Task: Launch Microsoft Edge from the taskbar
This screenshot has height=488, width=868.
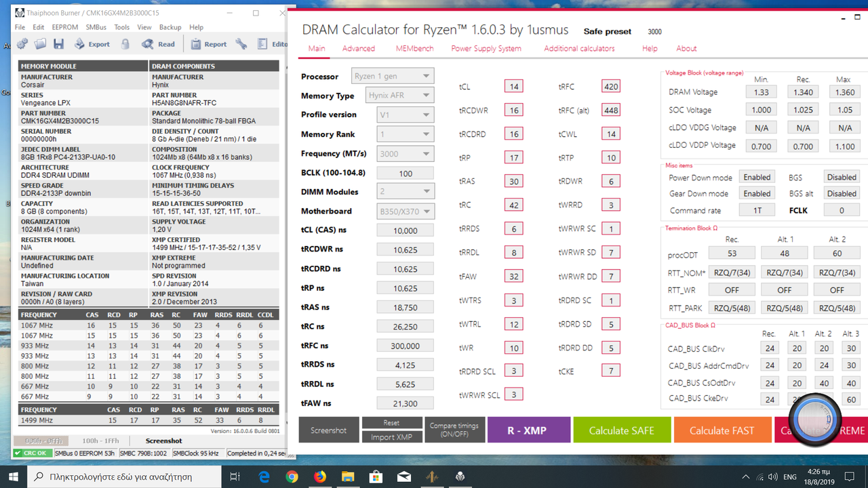Action: click(264, 476)
